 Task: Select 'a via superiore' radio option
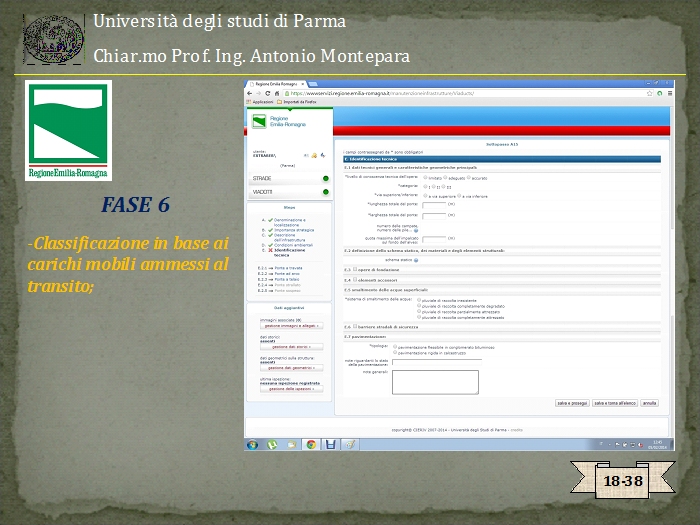pyautogui.click(x=425, y=195)
